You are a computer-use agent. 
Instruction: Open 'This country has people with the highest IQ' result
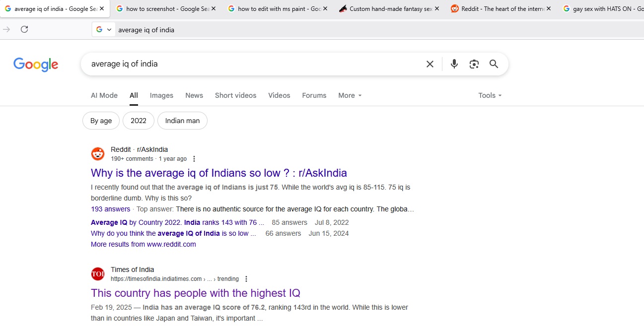(x=196, y=293)
